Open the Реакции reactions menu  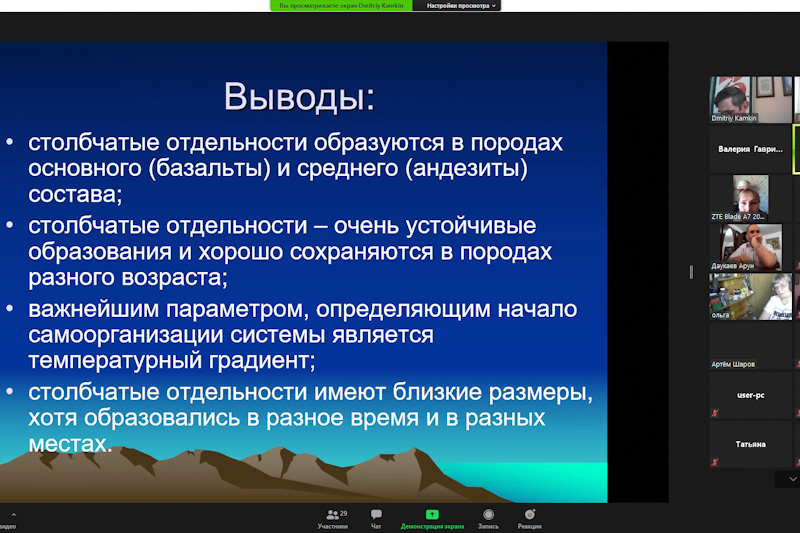pos(530,517)
